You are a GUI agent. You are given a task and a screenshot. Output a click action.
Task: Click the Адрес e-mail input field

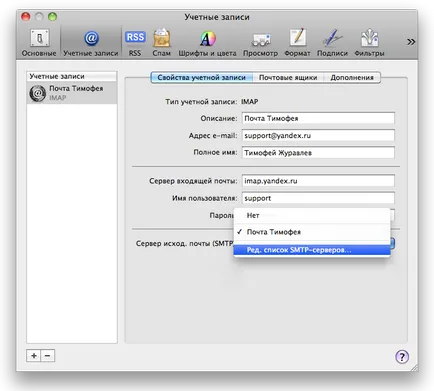tap(318, 136)
